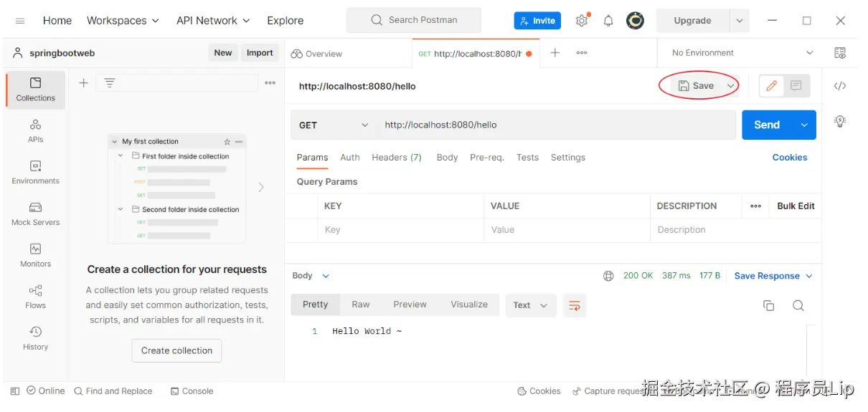
Task: Go to the Home menu item
Action: [x=57, y=21]
